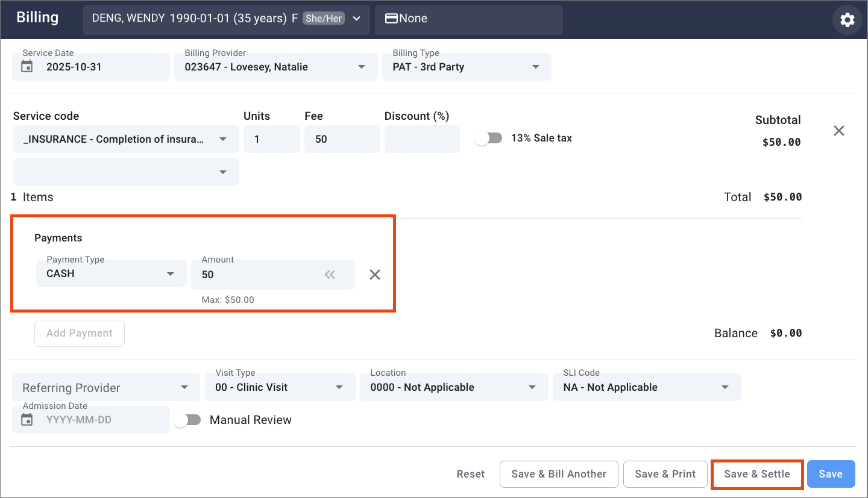Screen dimensions: 868x498
Task: Click the Admission Date calendar icon
Action: (27, 420)
